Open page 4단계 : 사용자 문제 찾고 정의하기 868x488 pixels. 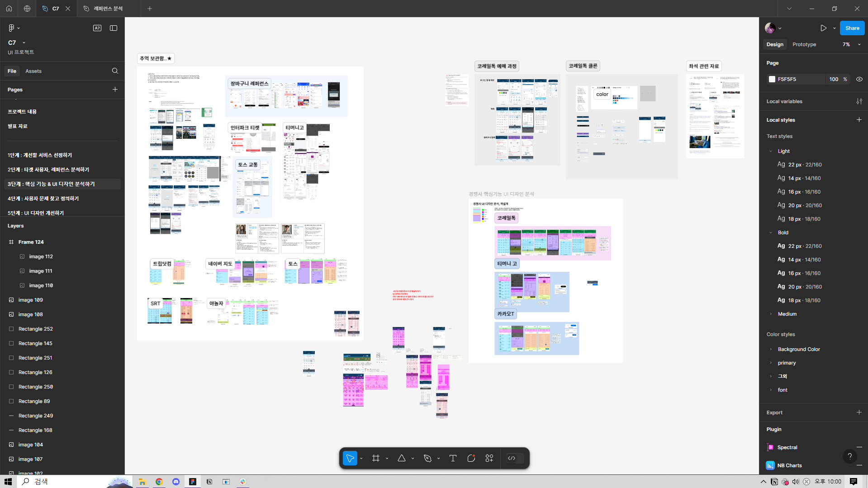pos(43,199)
